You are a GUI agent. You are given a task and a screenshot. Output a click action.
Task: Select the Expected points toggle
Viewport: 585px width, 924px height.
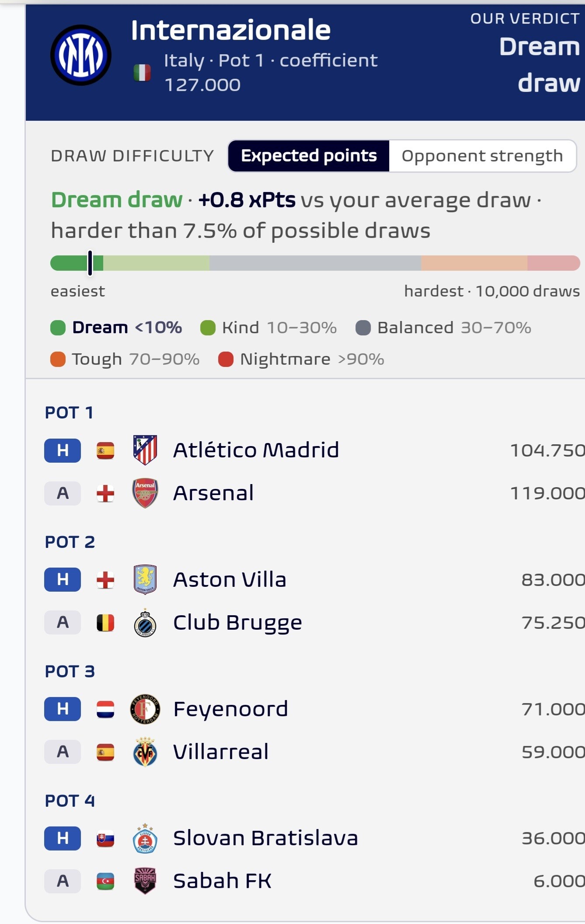tap(309, 156)
